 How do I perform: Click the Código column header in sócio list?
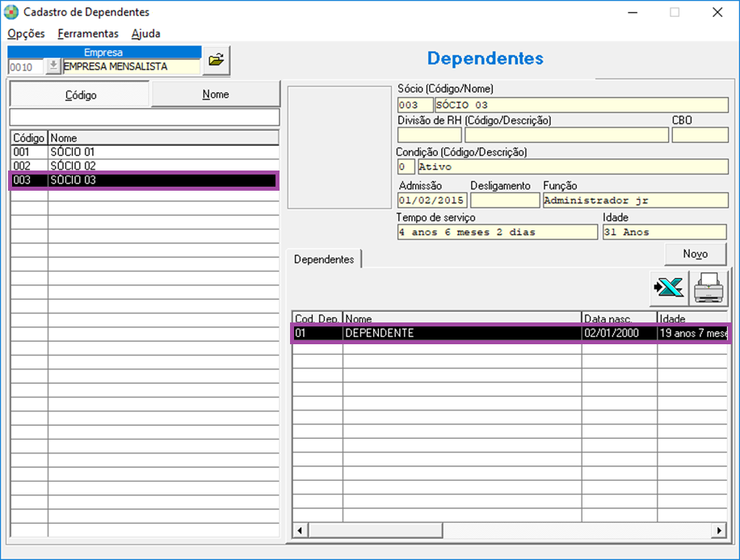pos(29,138)
